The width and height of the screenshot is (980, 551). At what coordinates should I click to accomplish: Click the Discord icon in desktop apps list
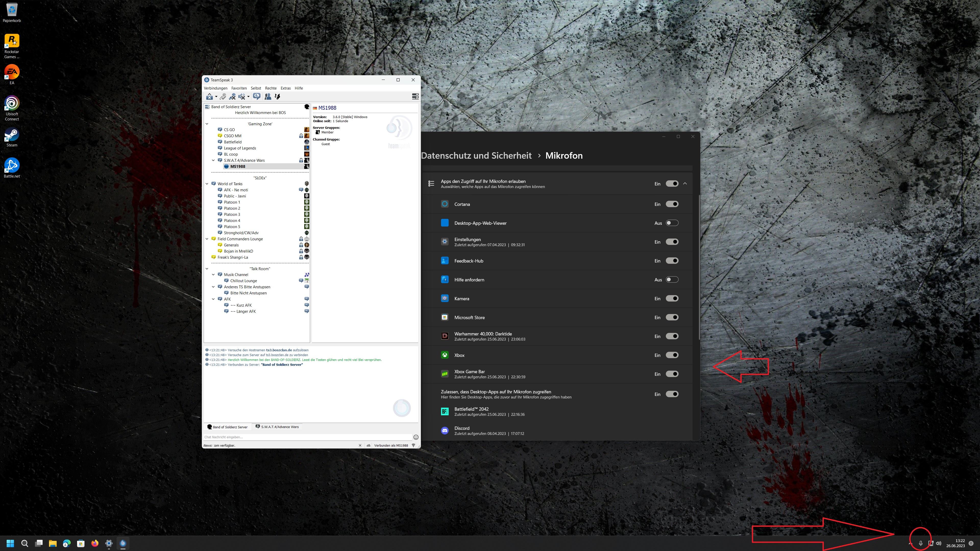coord(445,431)
